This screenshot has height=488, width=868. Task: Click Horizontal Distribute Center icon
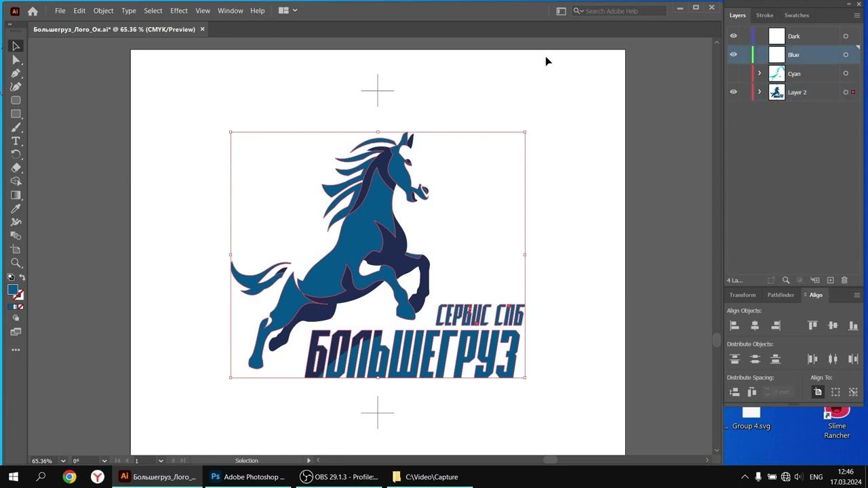(833, 359)
